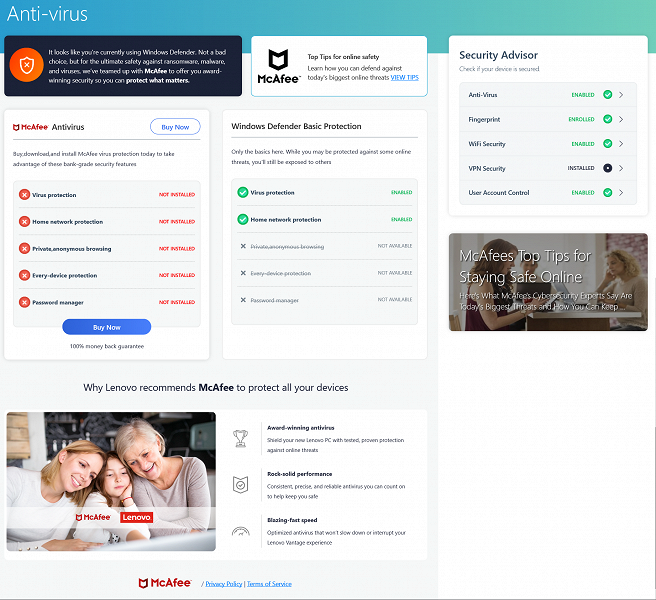Click the User Account Control label
The height and width of the screenshot is (600, 656).
(x=499, y=192)
